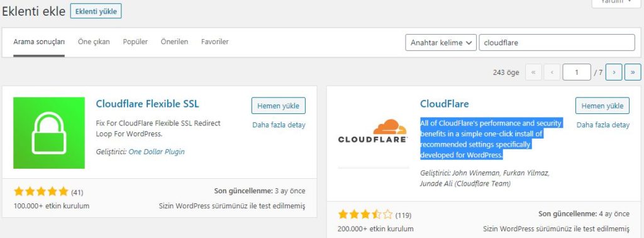Click the Son güncellenme: 3 ay önce text
Viewport: 644px width, 238px height.
click(x=260, y=191)
